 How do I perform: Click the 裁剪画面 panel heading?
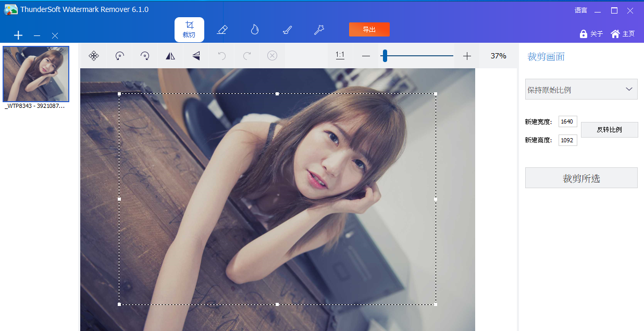coord(546,57)
